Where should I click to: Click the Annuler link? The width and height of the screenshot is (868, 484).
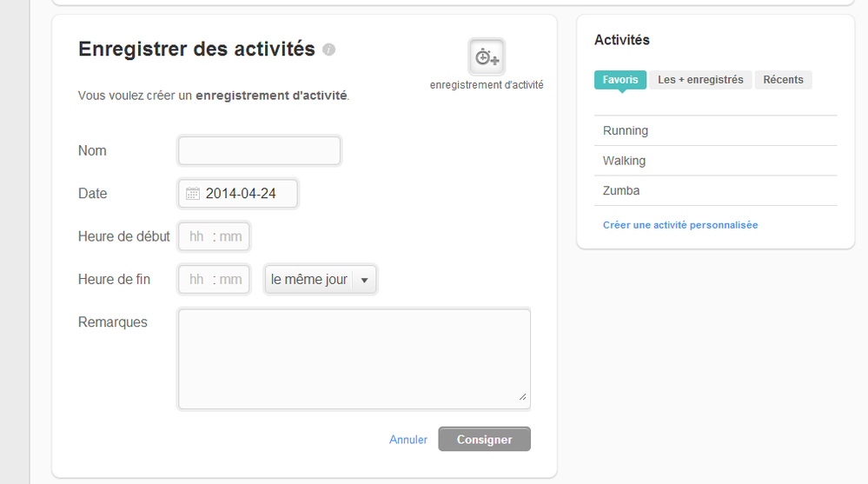point(408,440)
